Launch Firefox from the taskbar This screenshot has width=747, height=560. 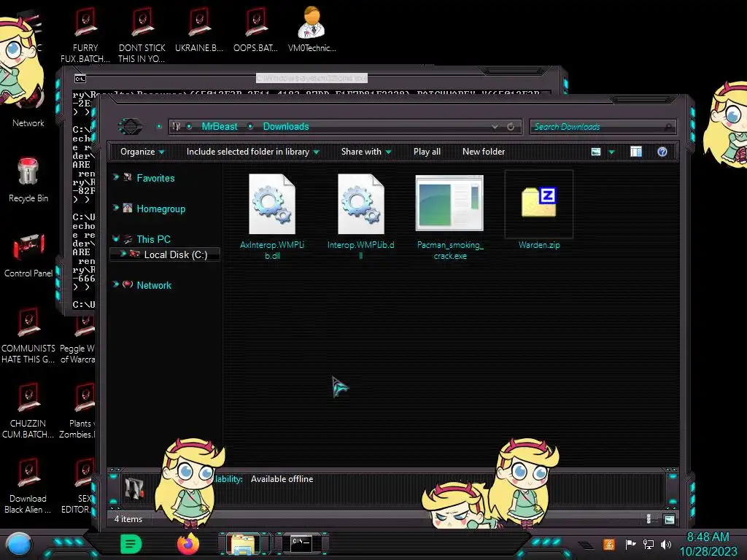(188, 544)
